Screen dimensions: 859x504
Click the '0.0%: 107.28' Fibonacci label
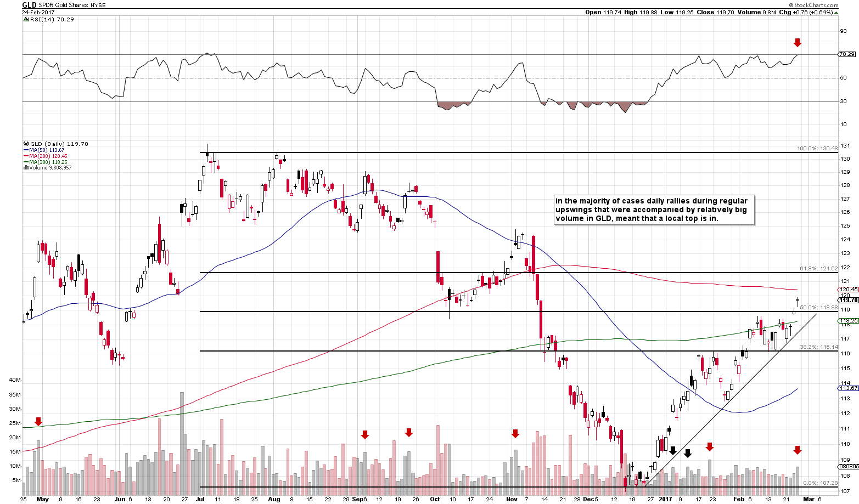coord(820,483)
